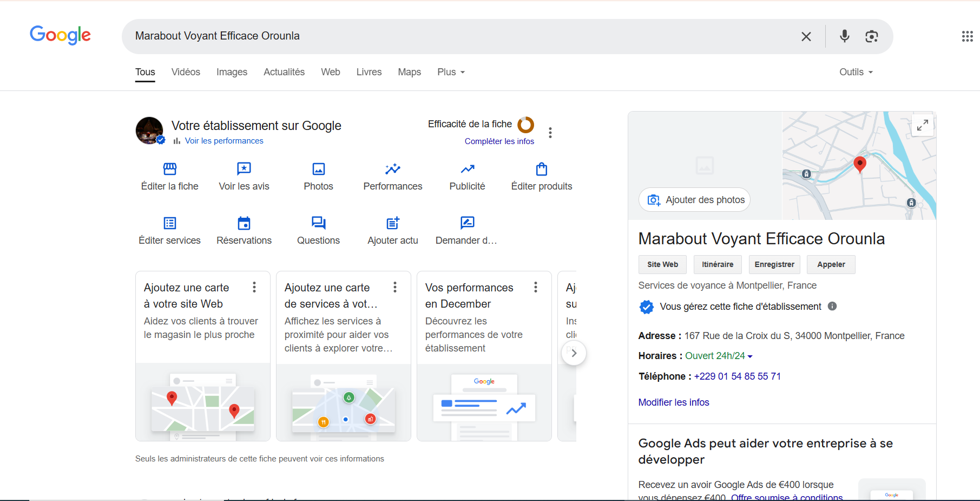Click the Ajouter actu post icon
Image resolution: width=980 pixels, height=501 pixels.
pos(392,223)
